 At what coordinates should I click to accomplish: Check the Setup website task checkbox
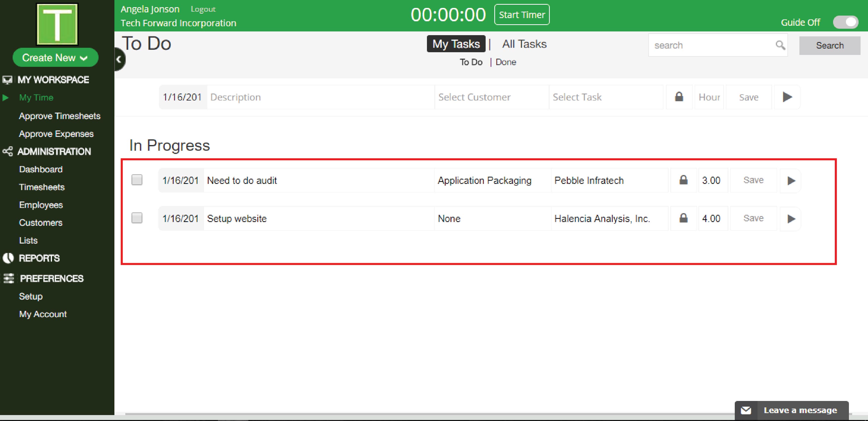tap(137, 218)
